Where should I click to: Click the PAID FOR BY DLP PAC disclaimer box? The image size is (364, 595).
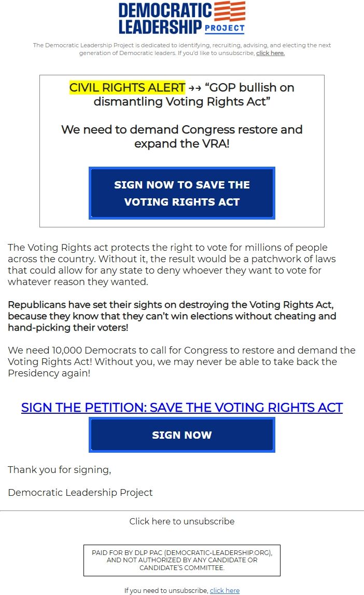point(182,560)
